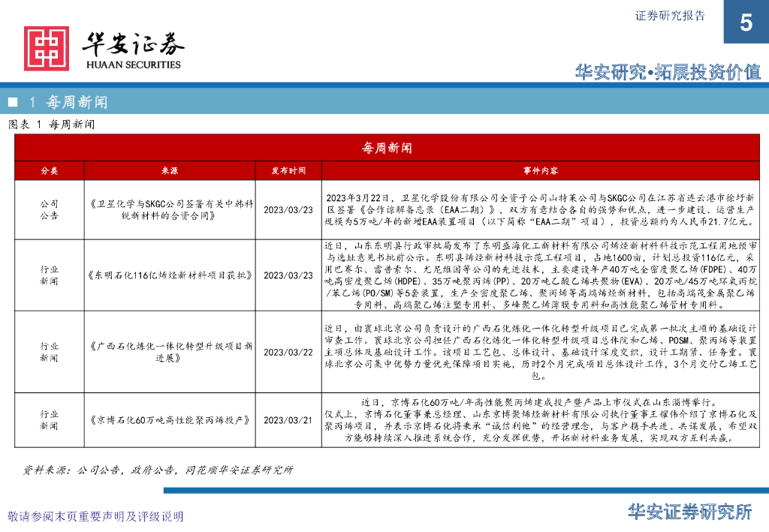
Task: Click the 华安证券研究所 footer text
Action: pyautogui.click(x=690, y=512)
